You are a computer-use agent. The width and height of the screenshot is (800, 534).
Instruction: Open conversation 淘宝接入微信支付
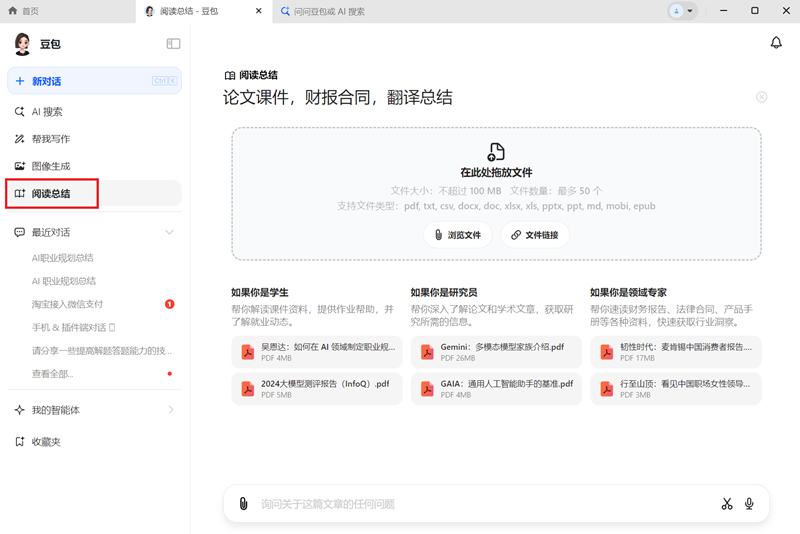[67, 304]
